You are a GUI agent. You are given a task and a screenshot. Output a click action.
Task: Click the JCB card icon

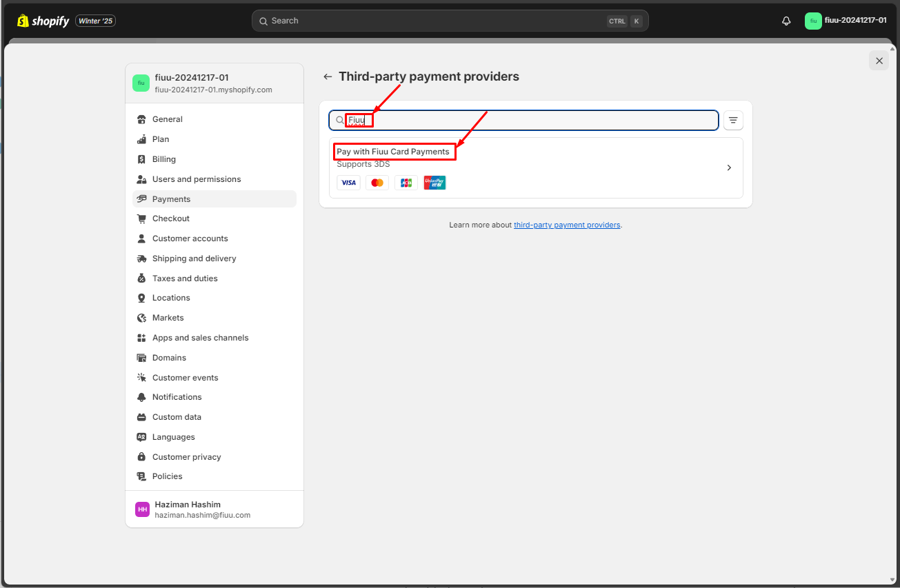tap(406, 183)
